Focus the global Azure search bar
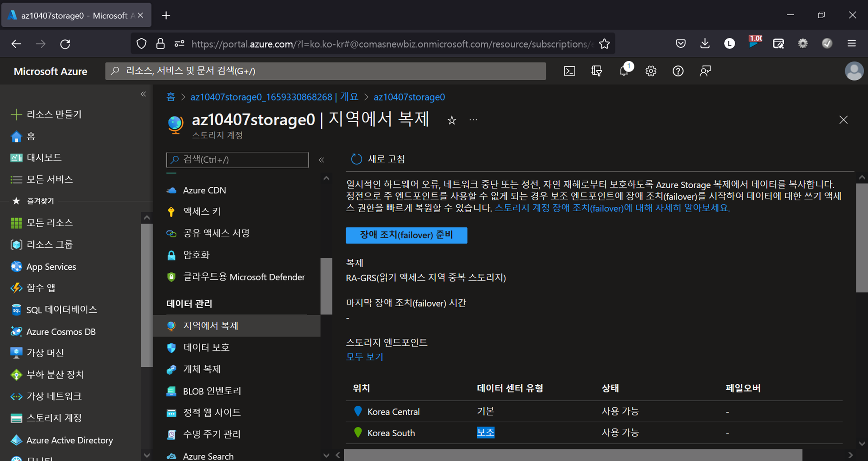Screen dimensions: 868x461 (x=325, y=71)
